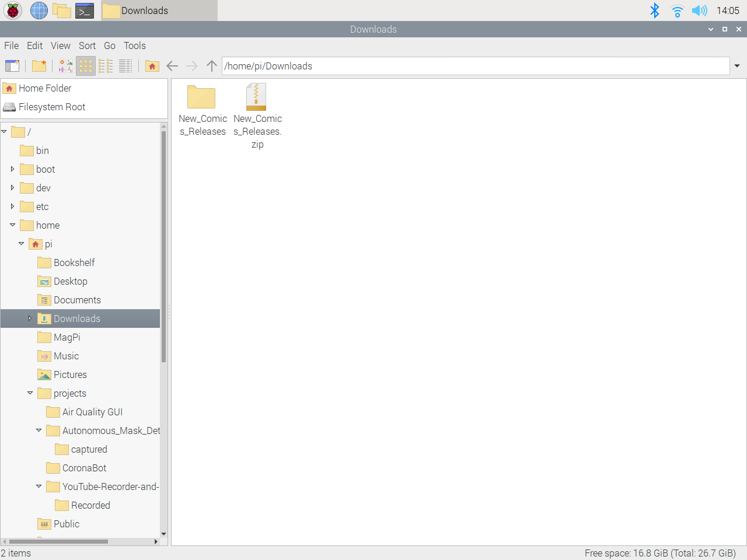Open a new window via toolbar icon
Image resolution: width=747 pixels, height=560 pixels.
point(12,66)
